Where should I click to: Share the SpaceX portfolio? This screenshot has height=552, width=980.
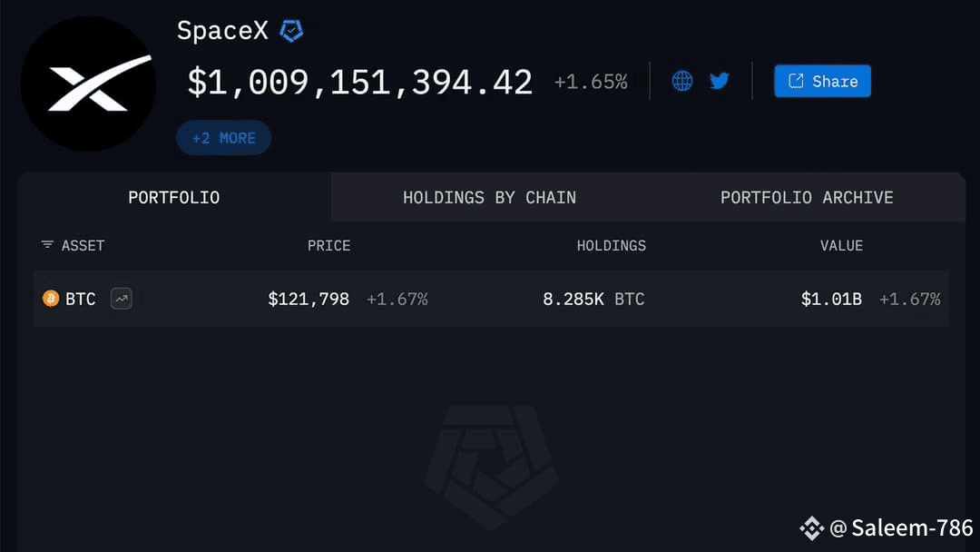(822, 82)
